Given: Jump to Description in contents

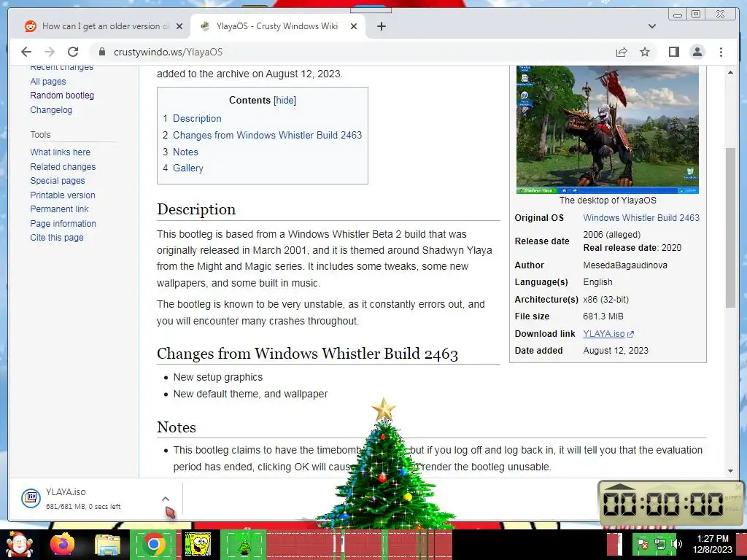Looking at the screenshot, I should 197,119.
